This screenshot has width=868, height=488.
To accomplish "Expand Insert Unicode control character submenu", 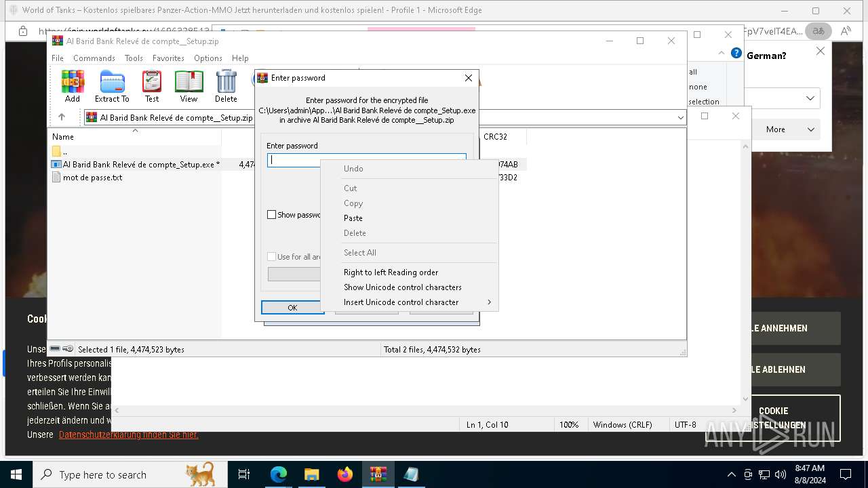I will pyautogui.click(x=410, y=302).
